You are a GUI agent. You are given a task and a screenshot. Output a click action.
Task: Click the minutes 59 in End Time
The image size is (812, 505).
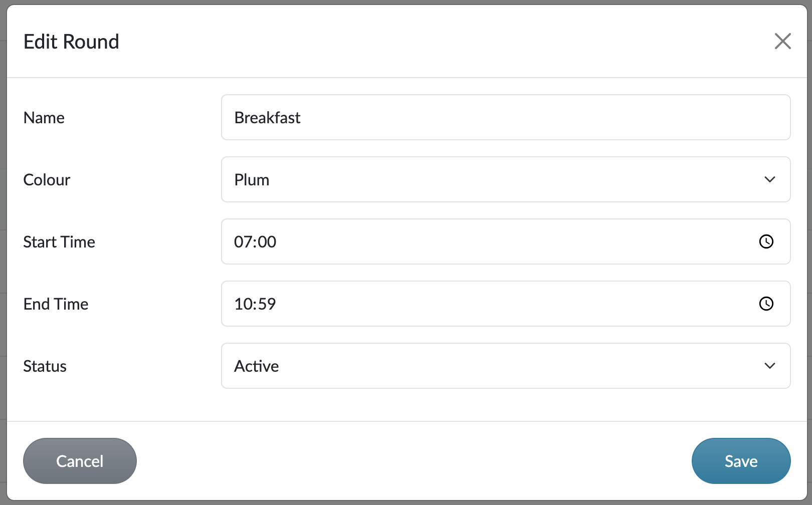pyautogui.click(x=267, y=304)
